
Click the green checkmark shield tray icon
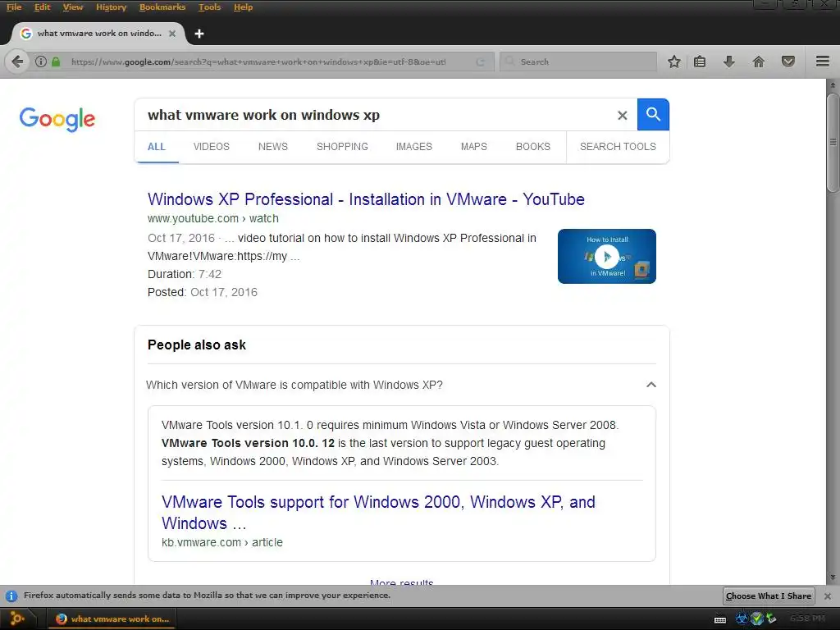click(756, 619)
